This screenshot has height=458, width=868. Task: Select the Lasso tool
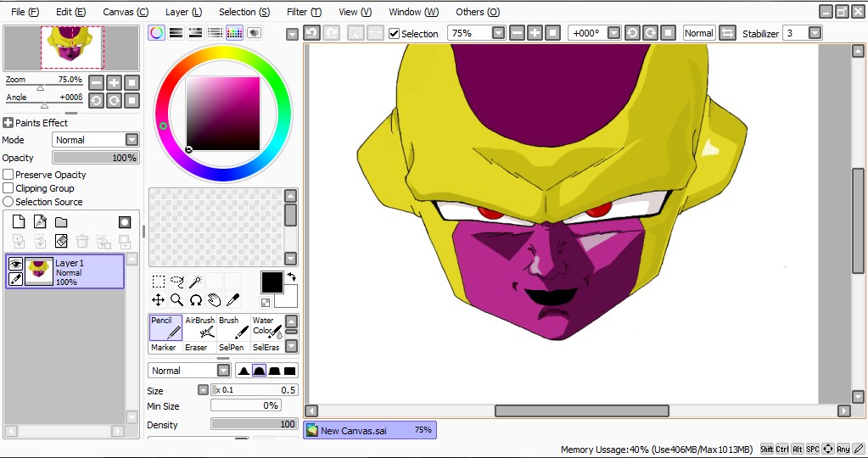(177, 282)
